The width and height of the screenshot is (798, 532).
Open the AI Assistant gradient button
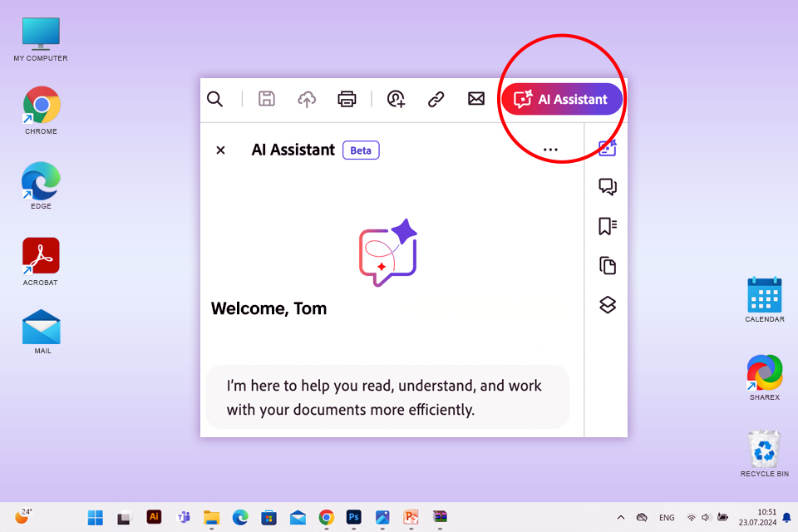562,99
